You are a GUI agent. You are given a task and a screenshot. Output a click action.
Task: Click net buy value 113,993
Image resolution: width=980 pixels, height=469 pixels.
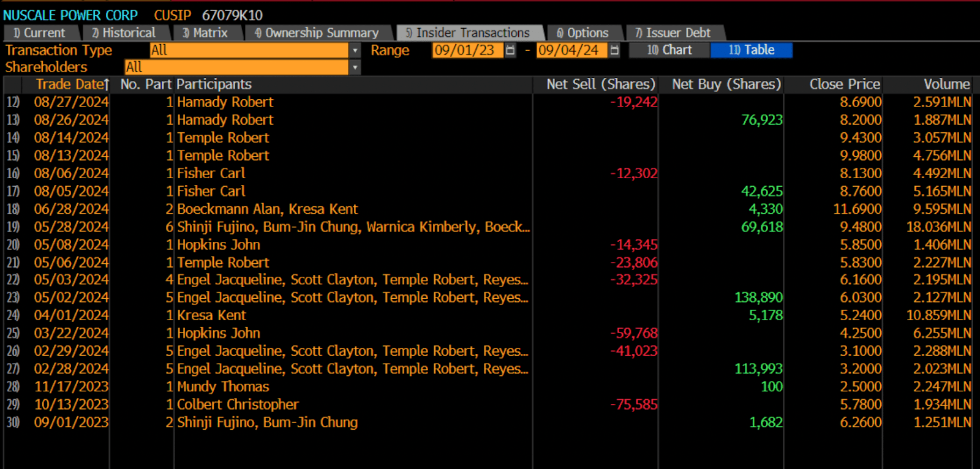[758, 369]
